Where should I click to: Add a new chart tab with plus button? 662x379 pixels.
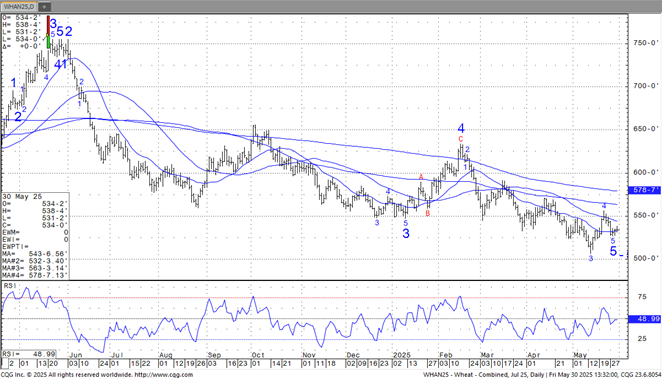point(44,6)
